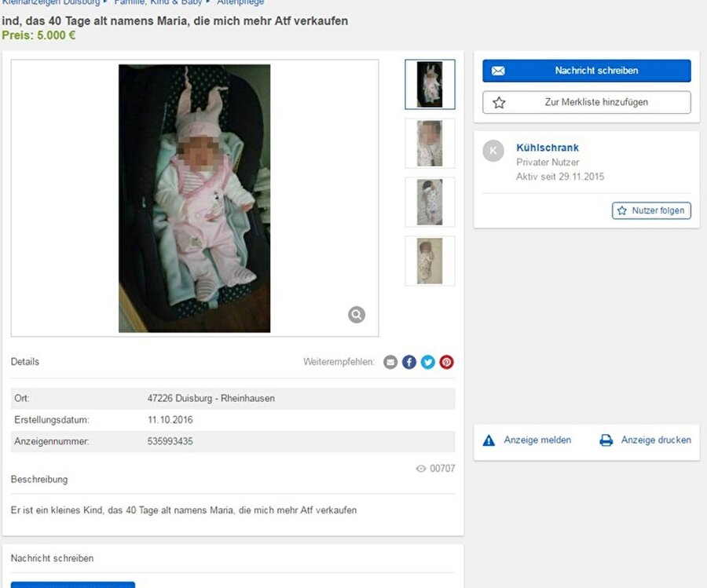Share the listing on Facebook
The width and height of the screenshot is (707, 588).
409,362
